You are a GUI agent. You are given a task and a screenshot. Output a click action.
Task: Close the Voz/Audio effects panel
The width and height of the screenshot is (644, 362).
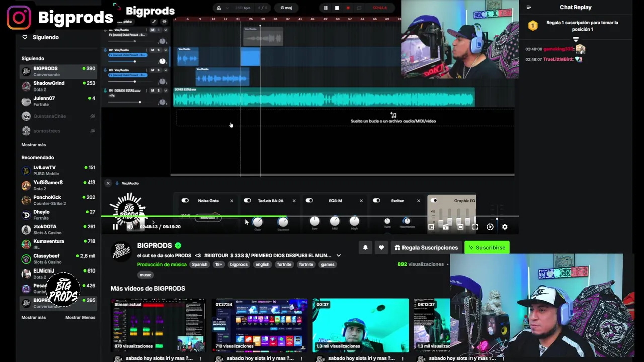(108, 183)
